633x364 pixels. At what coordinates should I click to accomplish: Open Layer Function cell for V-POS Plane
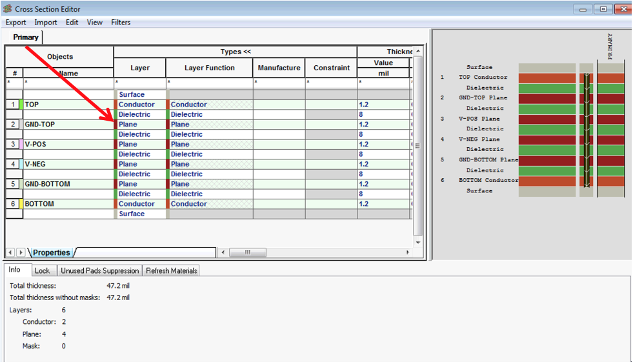209,145
